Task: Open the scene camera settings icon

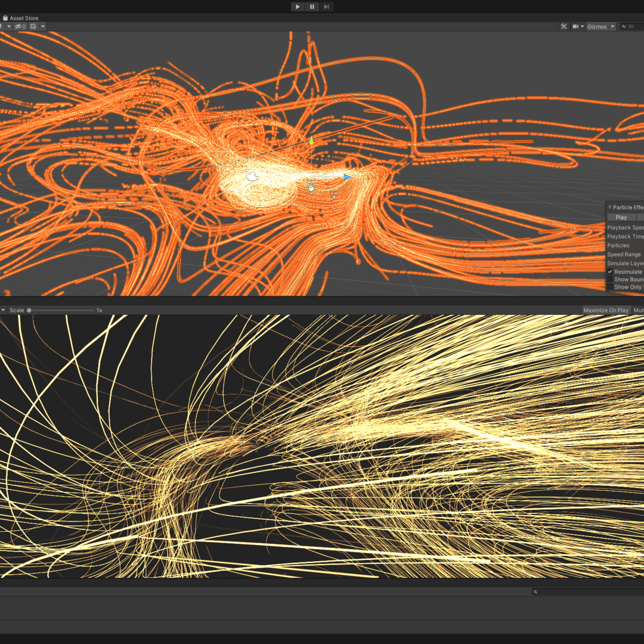Action: tap(576, 27)
